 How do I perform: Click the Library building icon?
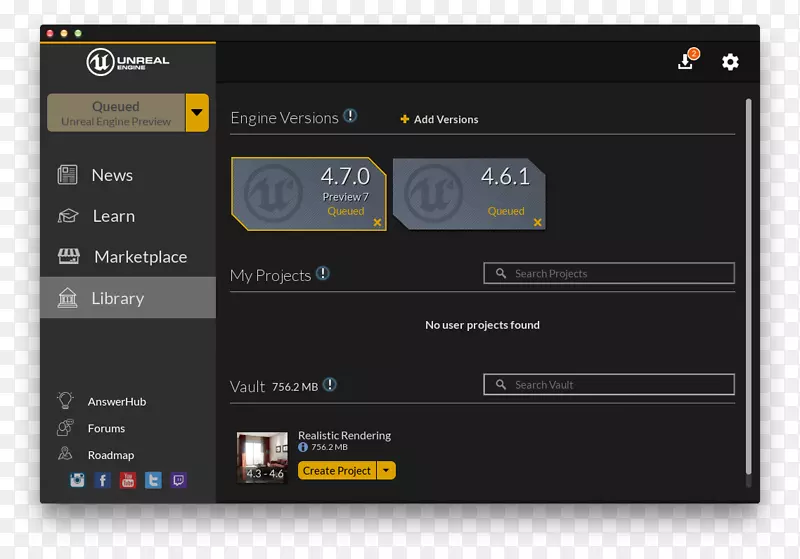click(x=67, y=298)
